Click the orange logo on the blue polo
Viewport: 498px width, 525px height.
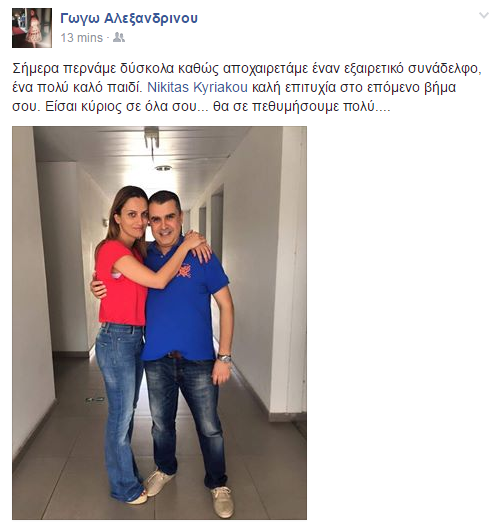185,271
